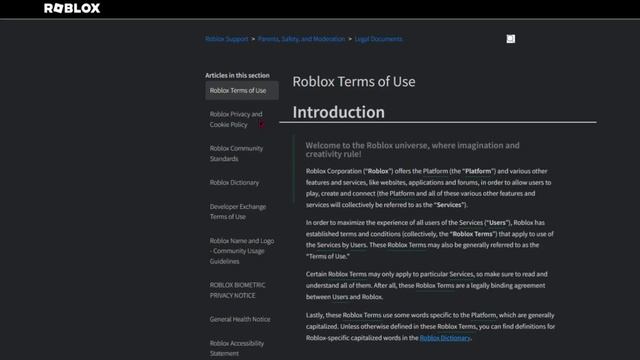This screenshot has width=640, height=360.
Task: Click the Roblox logo in header
Action: 72,8
